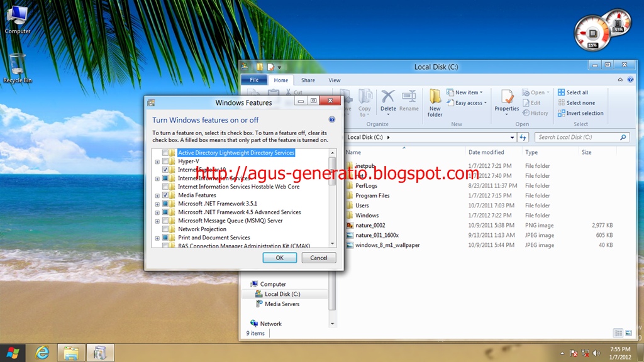Open Properties in the ribbon
This screenshot has width=644, height=362.
point(506,102)
